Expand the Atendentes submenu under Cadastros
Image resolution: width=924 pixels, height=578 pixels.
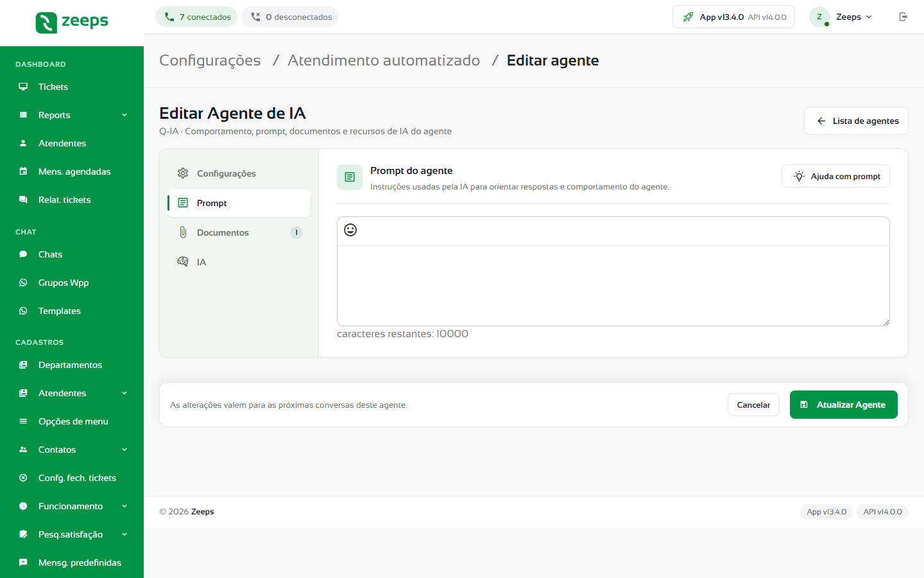(124, 393)
